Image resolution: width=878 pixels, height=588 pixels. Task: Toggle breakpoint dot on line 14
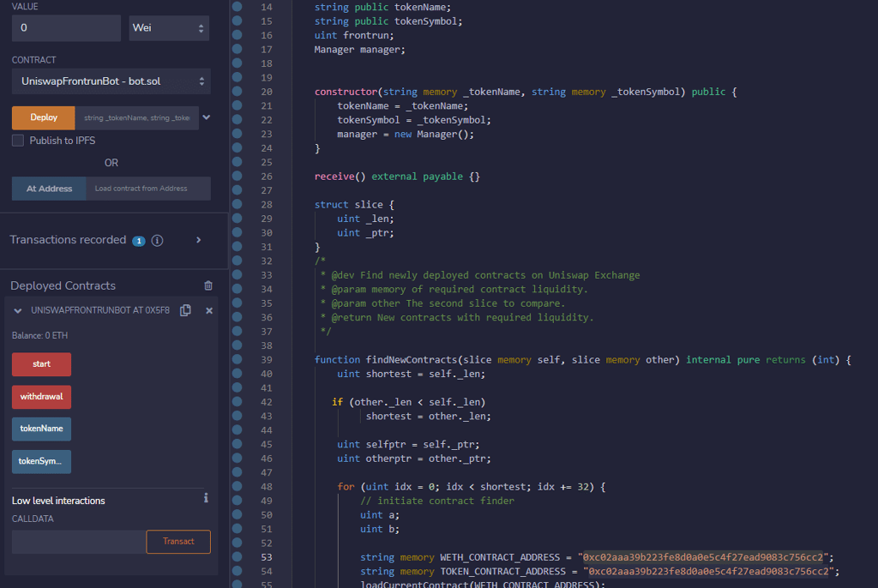point(238,7)
